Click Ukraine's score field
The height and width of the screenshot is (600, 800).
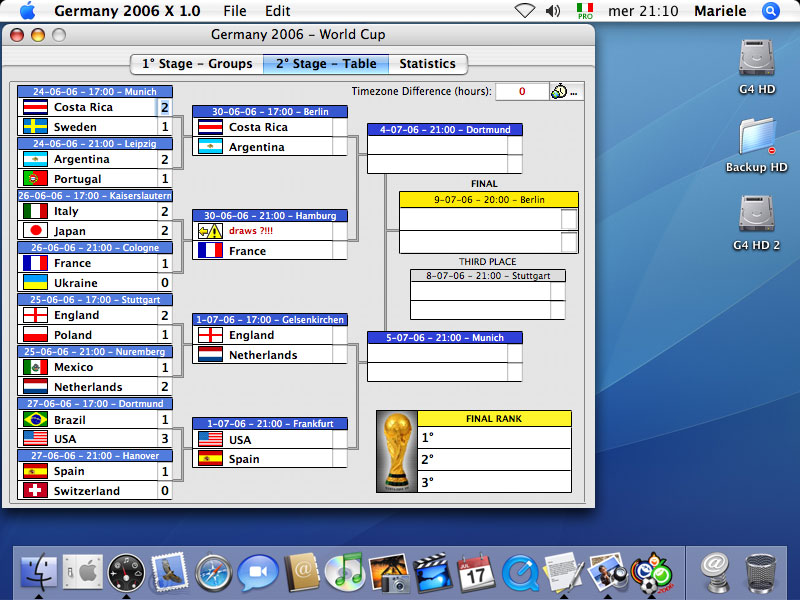coord(164,283)
